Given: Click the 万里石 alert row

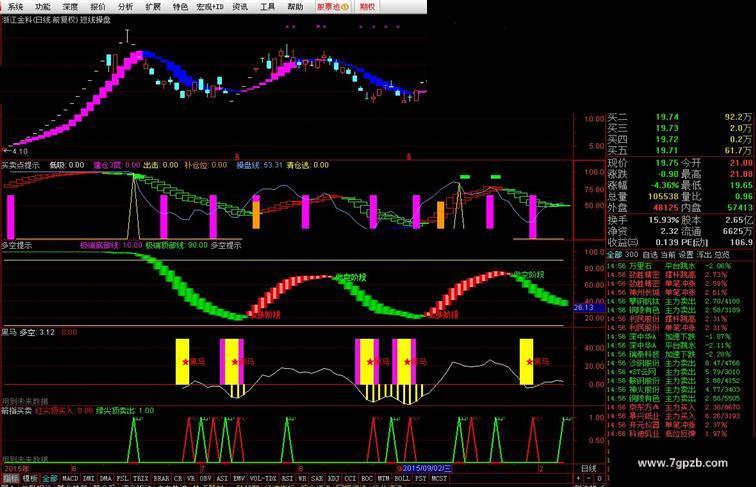Looking at the screenshot, I should click(x=669, y=266).
